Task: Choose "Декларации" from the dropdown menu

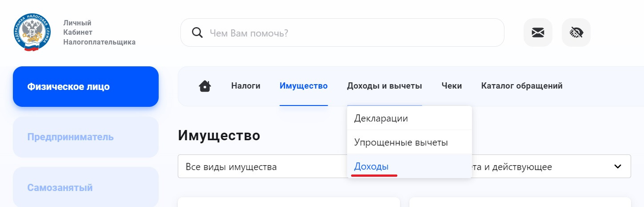Action: click(381, 118)
